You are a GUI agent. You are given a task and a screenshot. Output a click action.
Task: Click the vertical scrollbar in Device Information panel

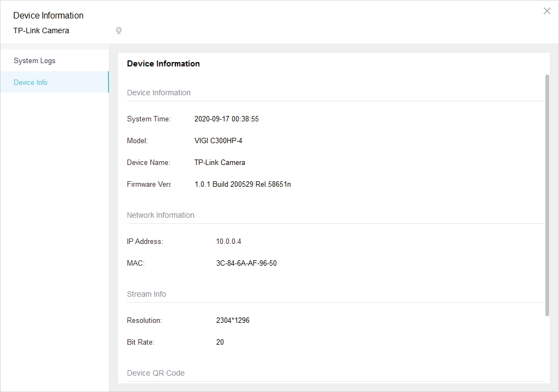(x=547, y=195)
